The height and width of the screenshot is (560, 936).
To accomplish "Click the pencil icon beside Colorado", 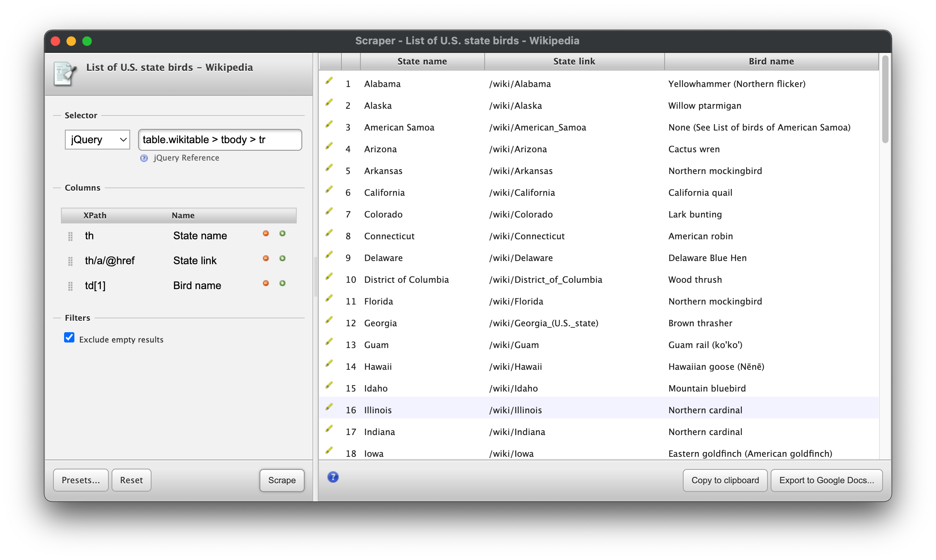I will pos(329,211).
